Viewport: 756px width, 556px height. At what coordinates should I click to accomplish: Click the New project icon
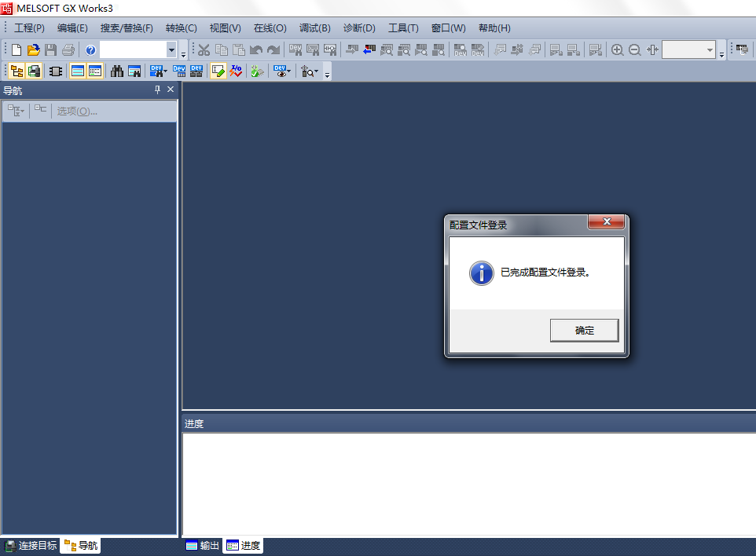click(17, 50)
